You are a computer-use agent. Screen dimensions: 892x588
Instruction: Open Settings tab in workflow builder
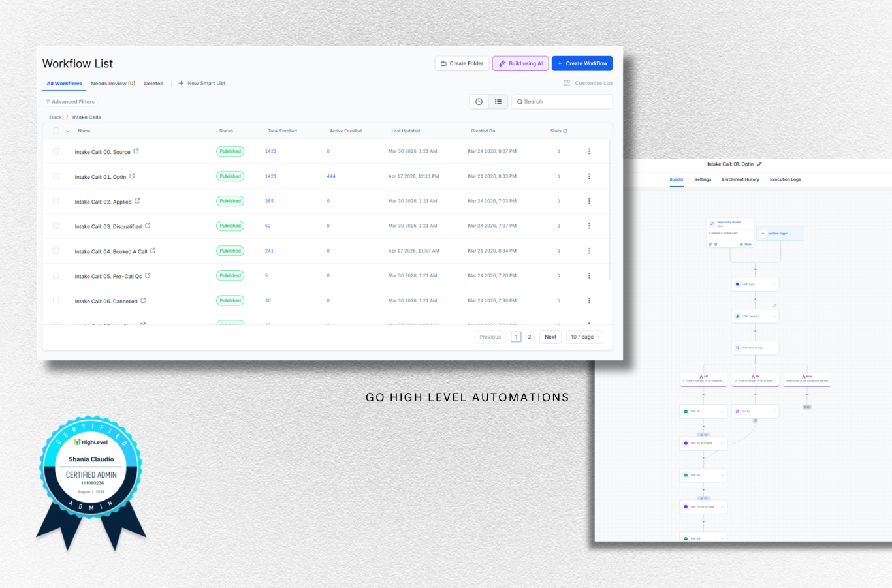tap(703, 179)
